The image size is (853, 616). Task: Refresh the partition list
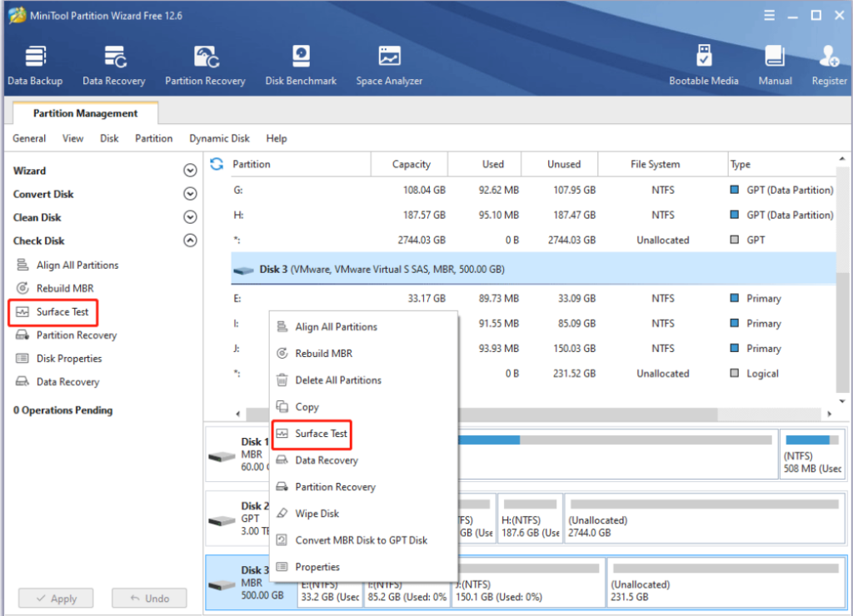217,164
